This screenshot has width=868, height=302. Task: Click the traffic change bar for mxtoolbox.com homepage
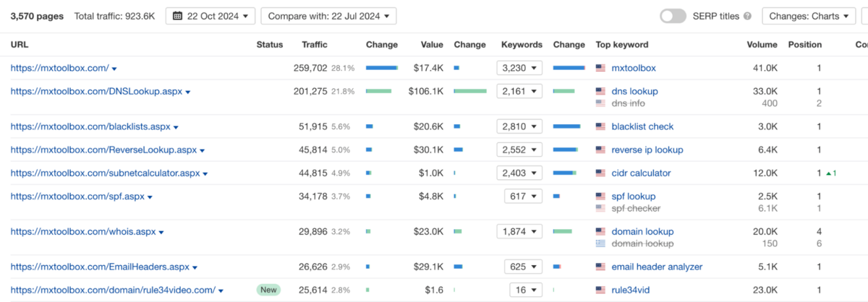click(x=381, y=68)
